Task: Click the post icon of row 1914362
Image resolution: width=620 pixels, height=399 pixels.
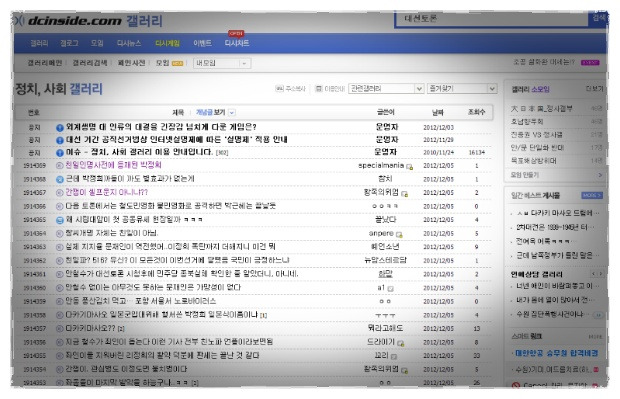Action: [x=60, y=261]
